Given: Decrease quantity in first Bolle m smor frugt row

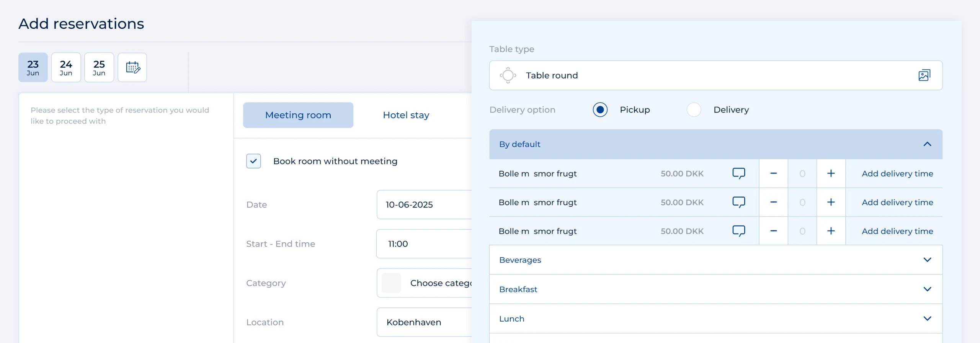Looking at the screenshot, I should (773, 173).
